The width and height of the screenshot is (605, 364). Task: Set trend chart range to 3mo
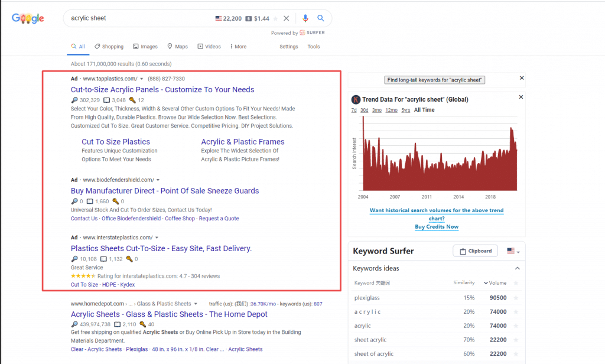[x=377, y=110]
